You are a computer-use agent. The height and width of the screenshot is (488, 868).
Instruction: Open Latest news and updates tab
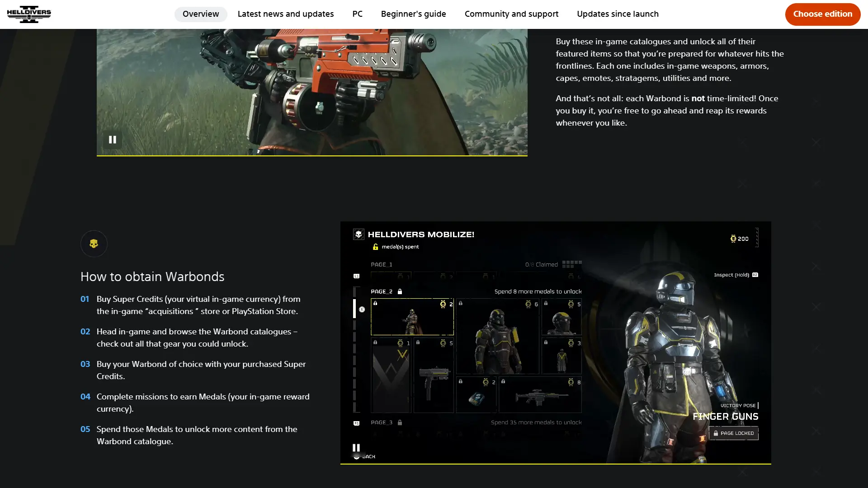tap(286, 14)
